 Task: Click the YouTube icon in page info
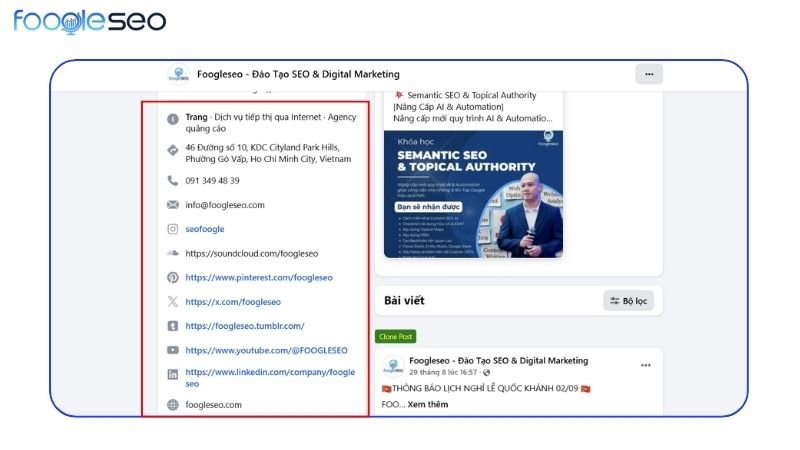coord(173,350)
